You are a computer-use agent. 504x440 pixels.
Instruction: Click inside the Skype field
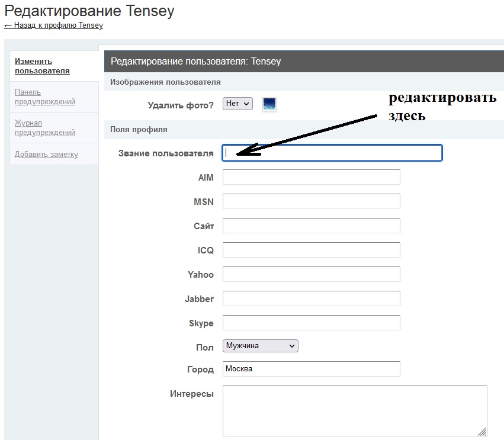[x=311, y=323]
